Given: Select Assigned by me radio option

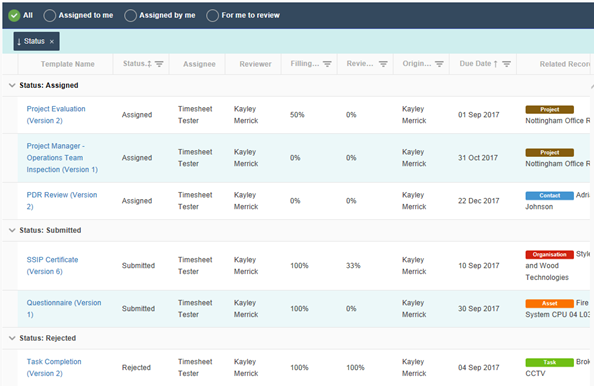Looking at the screenshot, I should (130, 16).
